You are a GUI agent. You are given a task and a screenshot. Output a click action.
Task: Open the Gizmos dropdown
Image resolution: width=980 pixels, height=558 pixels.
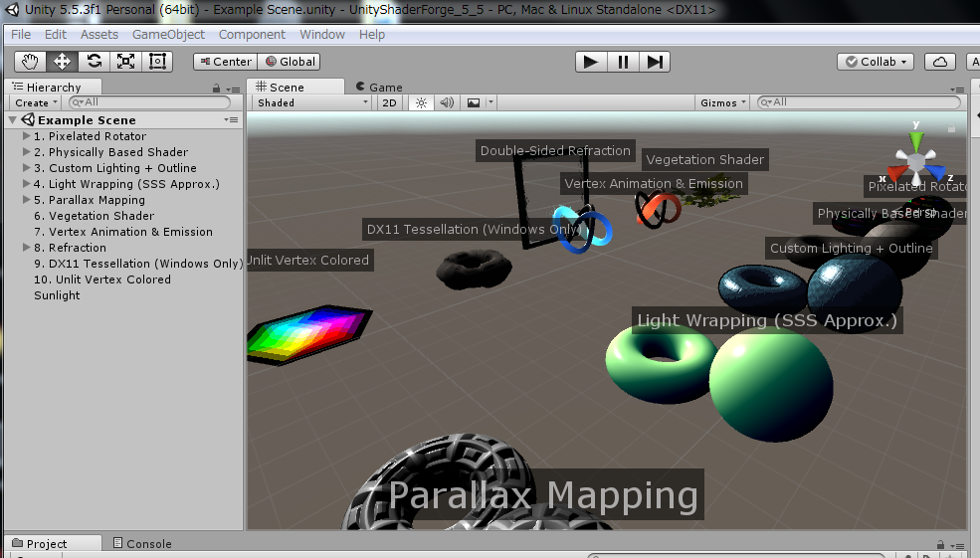click(722, 102)
